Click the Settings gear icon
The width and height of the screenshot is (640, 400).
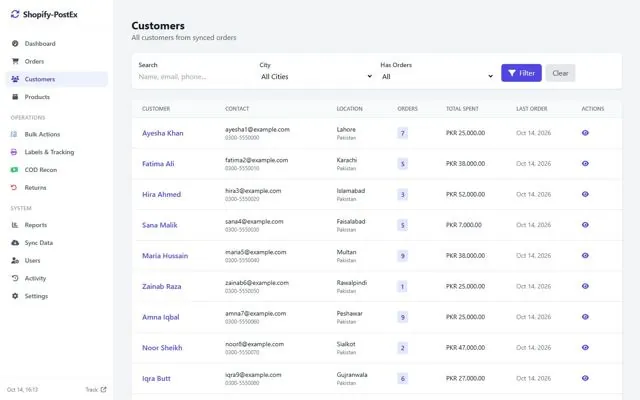click(15, 296)
